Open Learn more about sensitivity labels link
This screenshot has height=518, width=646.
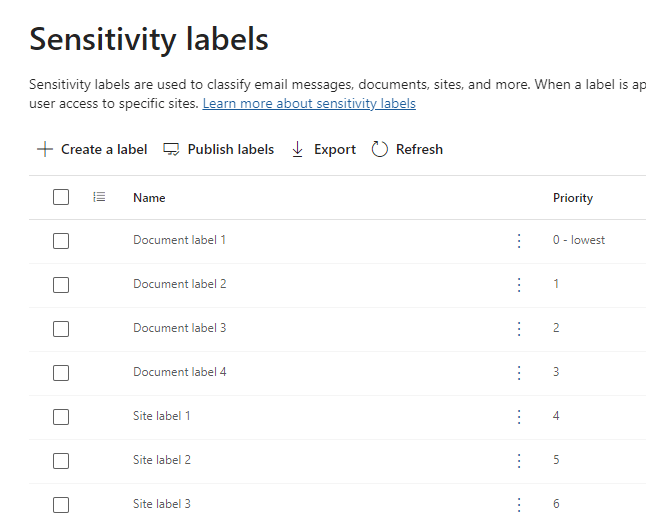pos(309,104)
